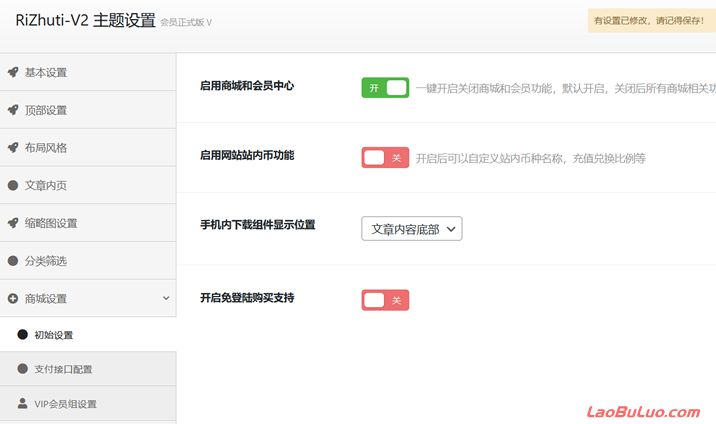Click the 会员正式版 V version text
The width and height of the screenshot is (716, 424).
pyautogui.click(x=186, y=22)
